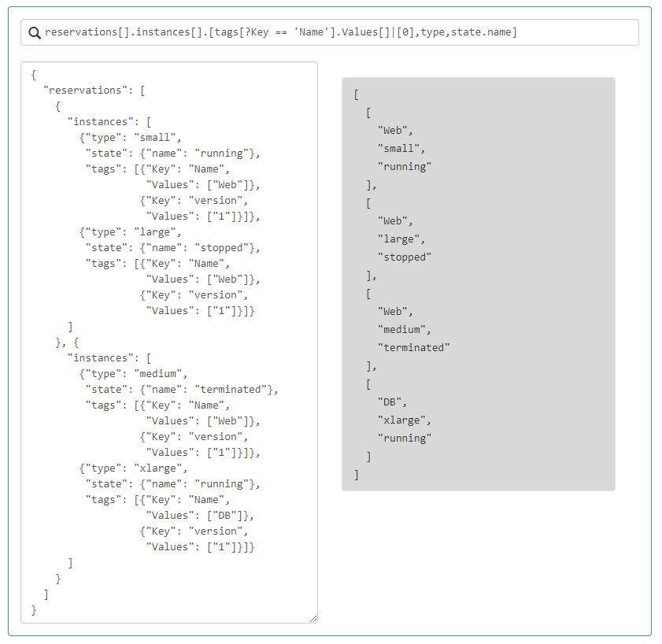Click into the JMESPath query input field
The image size is (662, 644).
coord(329,32)
